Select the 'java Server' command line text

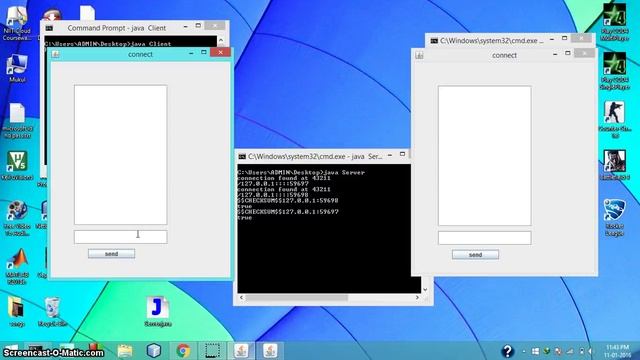click(345, 172)
